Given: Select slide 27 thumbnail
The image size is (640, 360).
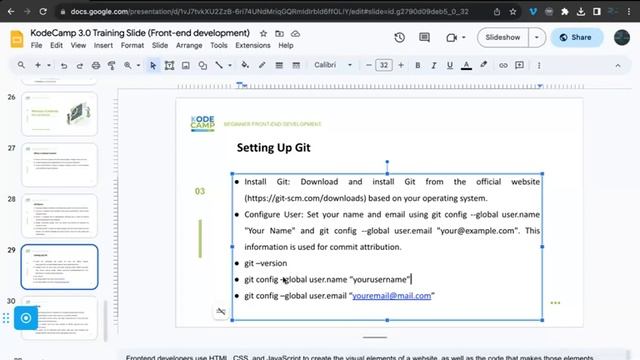Looking at the screenshot, I should pyautogui.click(x=60, y=164).
